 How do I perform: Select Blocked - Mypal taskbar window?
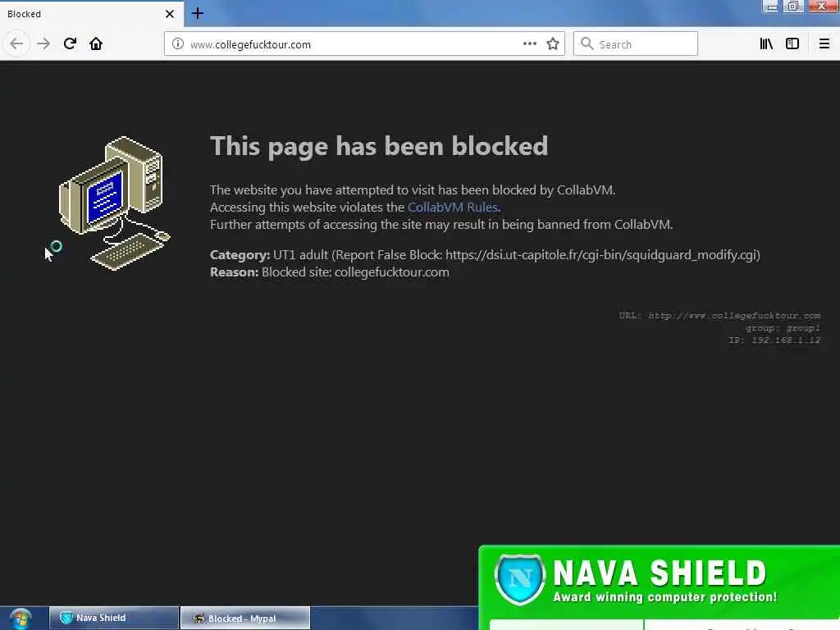[244, 619]
